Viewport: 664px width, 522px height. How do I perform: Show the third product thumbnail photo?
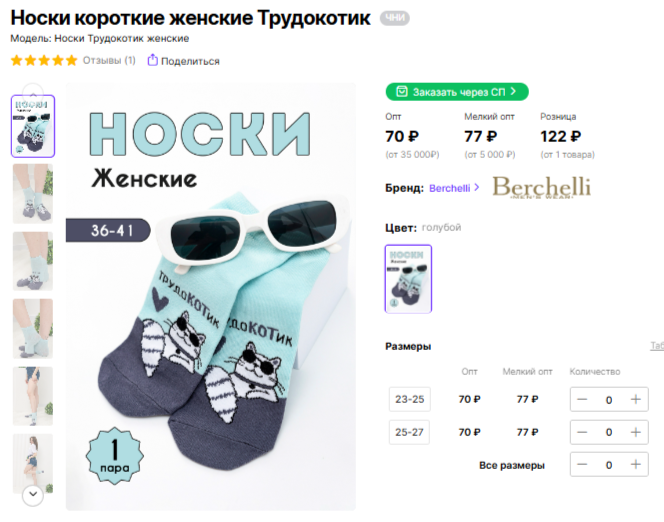click(x=33, y=261)
